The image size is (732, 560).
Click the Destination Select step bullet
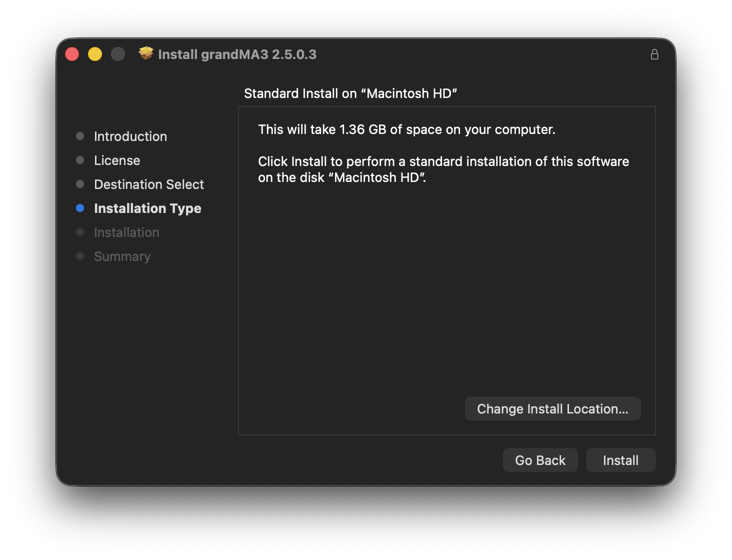pyautogui.click(x=80, y=184)
